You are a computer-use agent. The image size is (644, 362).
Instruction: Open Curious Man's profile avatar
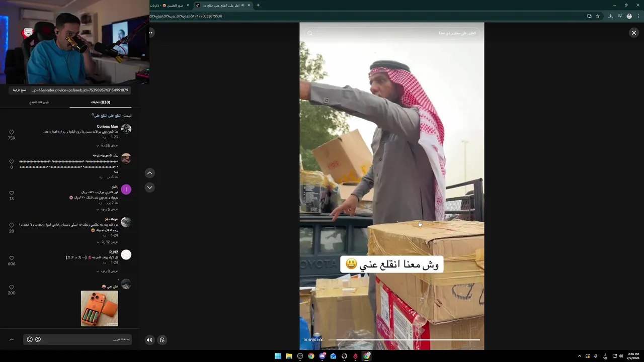coord(126,129)
